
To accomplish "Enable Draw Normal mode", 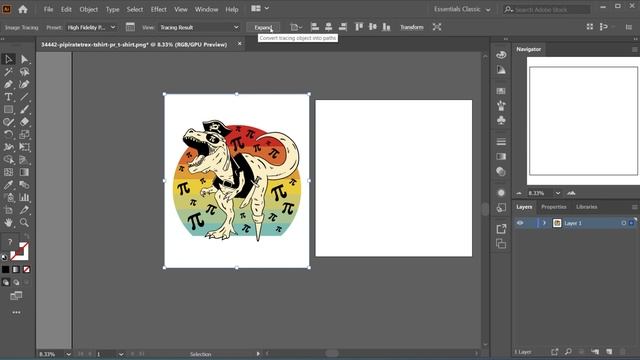I will point(6,282).
